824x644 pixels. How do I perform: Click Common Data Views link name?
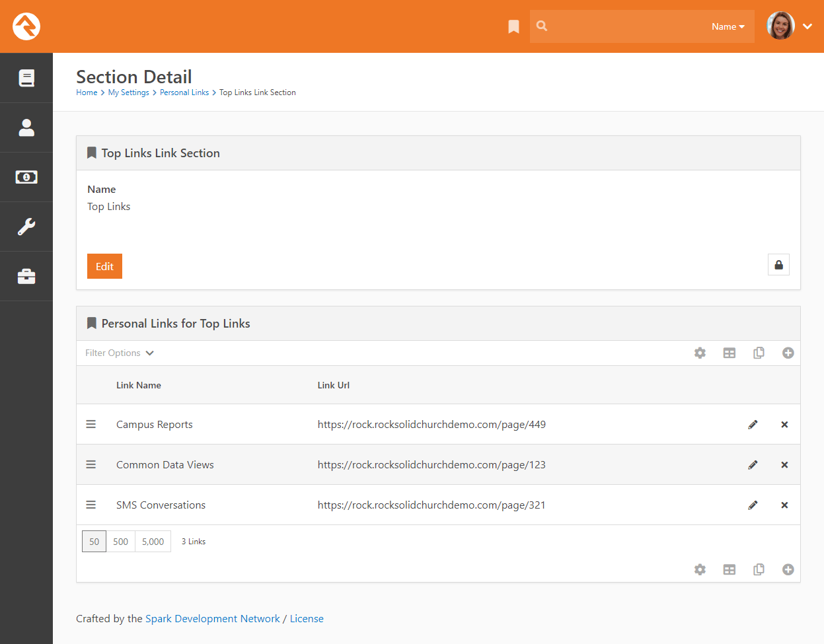tap(165, 465)
